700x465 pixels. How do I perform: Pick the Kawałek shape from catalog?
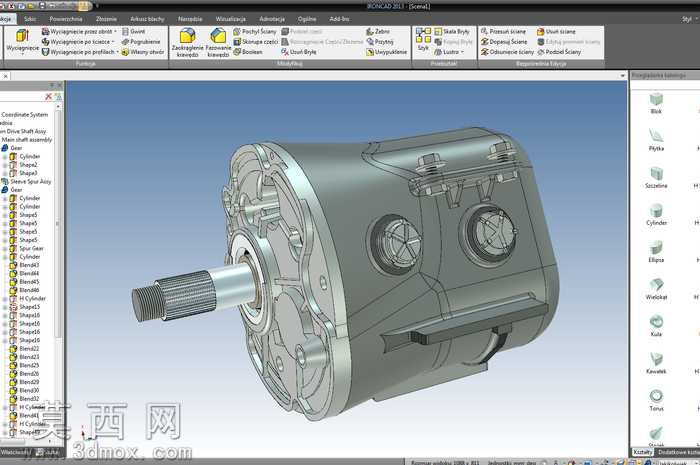656,363
